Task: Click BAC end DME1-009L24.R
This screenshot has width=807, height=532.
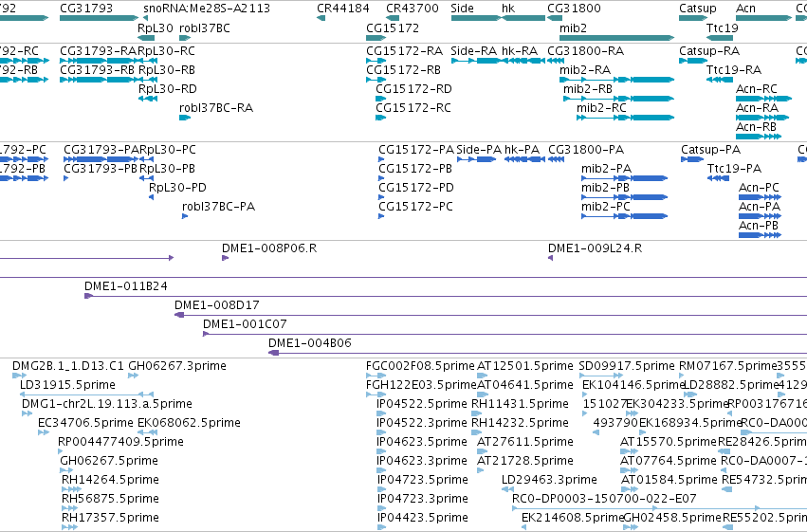Action: click(595, 248)
